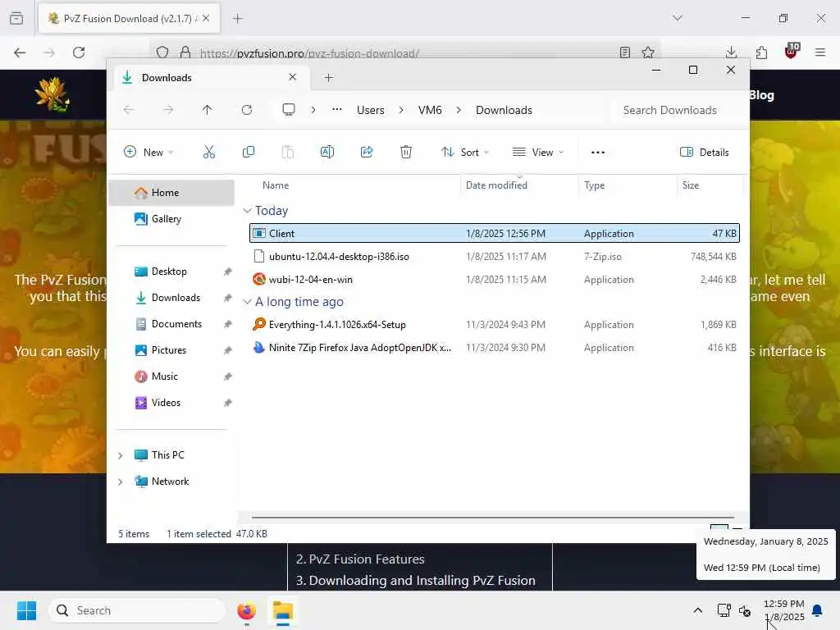Unpin Music from quick access

(x=228, y=377)
